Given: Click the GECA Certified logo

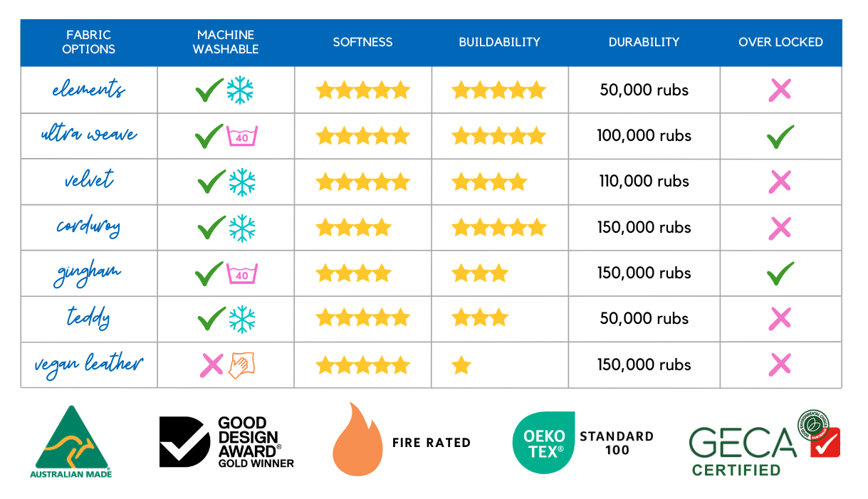Looking at the screenshot, I should pyautogui.click(x=764, y=443).
